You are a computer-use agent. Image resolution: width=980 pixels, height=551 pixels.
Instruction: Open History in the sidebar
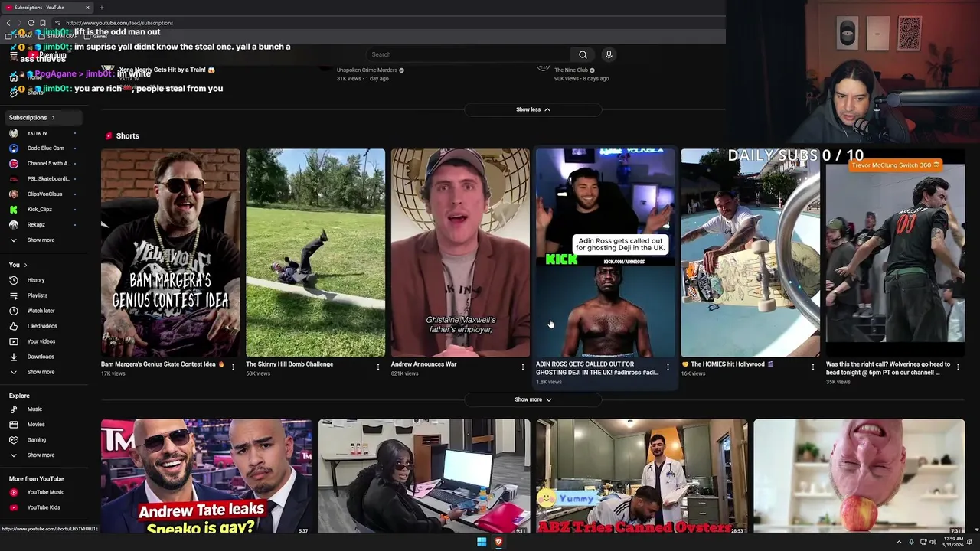click(36, 280)
